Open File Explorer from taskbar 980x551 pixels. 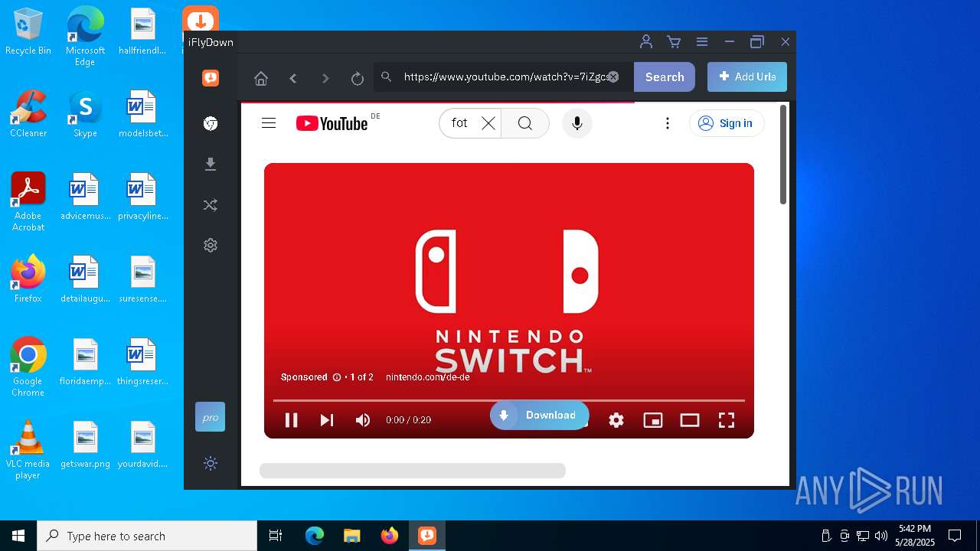(351, 536)
